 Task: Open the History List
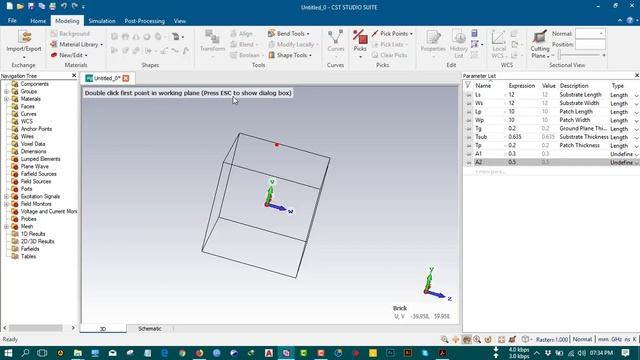459,44
